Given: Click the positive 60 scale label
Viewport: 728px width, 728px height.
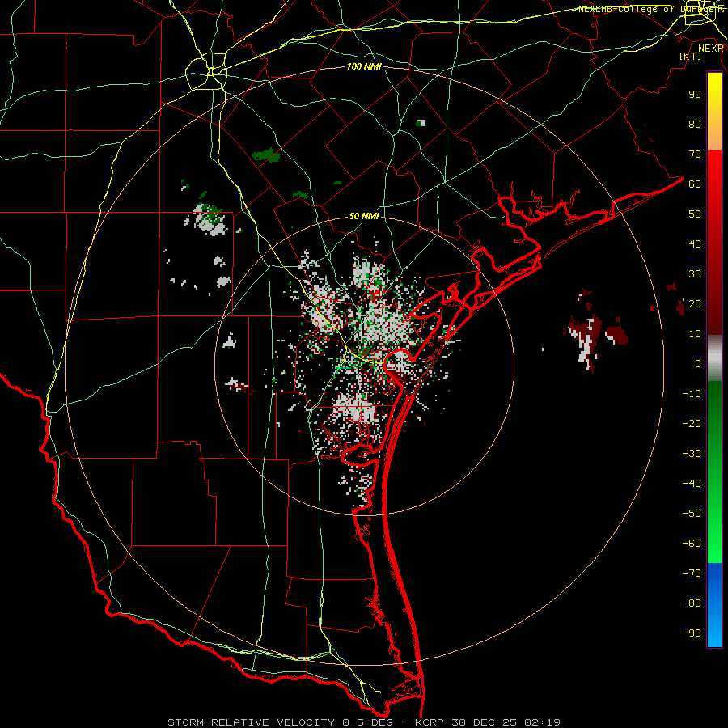Looking at the screenshot, I should [x=695, y=184].
